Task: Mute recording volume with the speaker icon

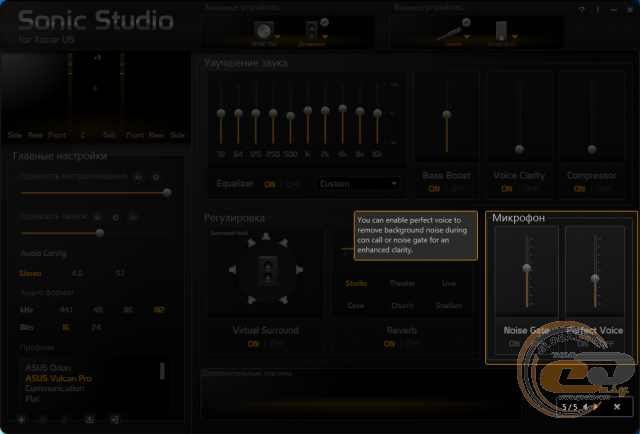Action: pos(98,217)
